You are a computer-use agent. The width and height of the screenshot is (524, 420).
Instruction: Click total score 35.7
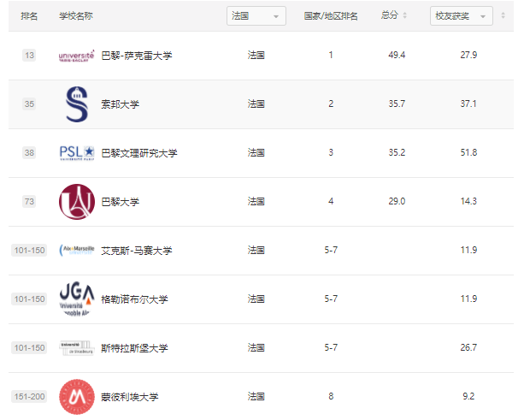pyautogui.click(x=397, y=104)
